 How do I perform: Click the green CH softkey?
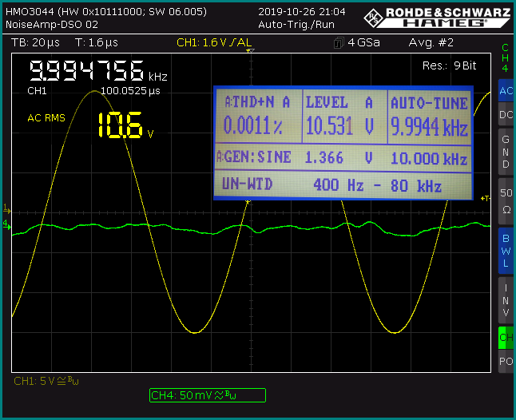506,338
